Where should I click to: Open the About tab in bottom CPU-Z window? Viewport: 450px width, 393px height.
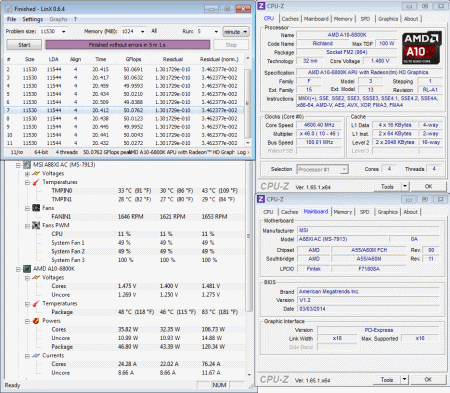(x=410, y=212)
